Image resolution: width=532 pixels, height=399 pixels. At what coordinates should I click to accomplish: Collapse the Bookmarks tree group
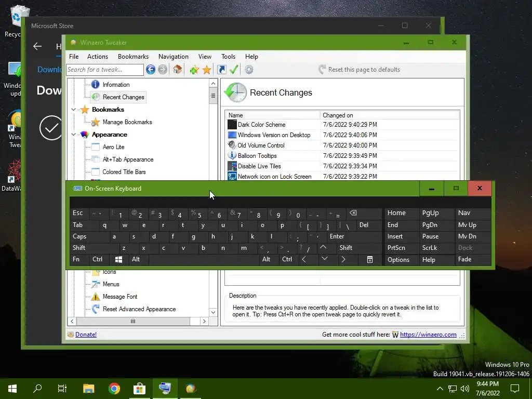[73, 110]
